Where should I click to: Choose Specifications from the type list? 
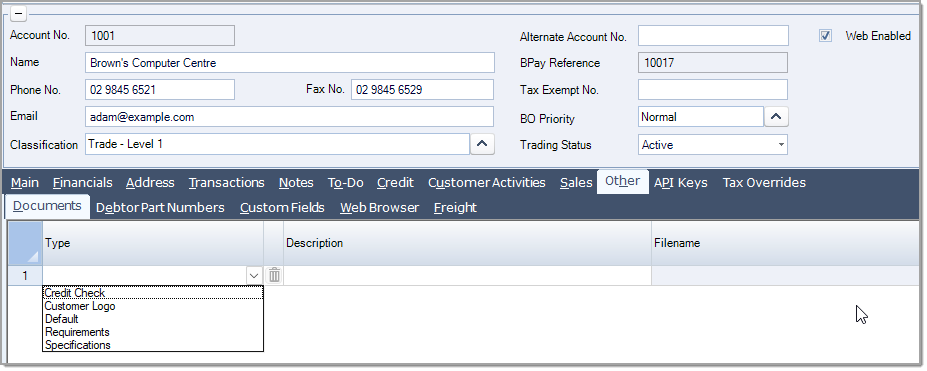153,345
